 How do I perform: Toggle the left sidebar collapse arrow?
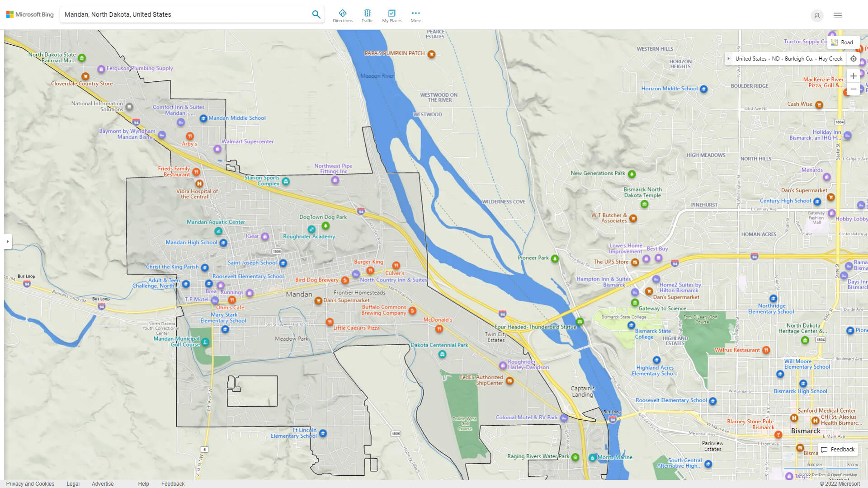tap(8, 241)
